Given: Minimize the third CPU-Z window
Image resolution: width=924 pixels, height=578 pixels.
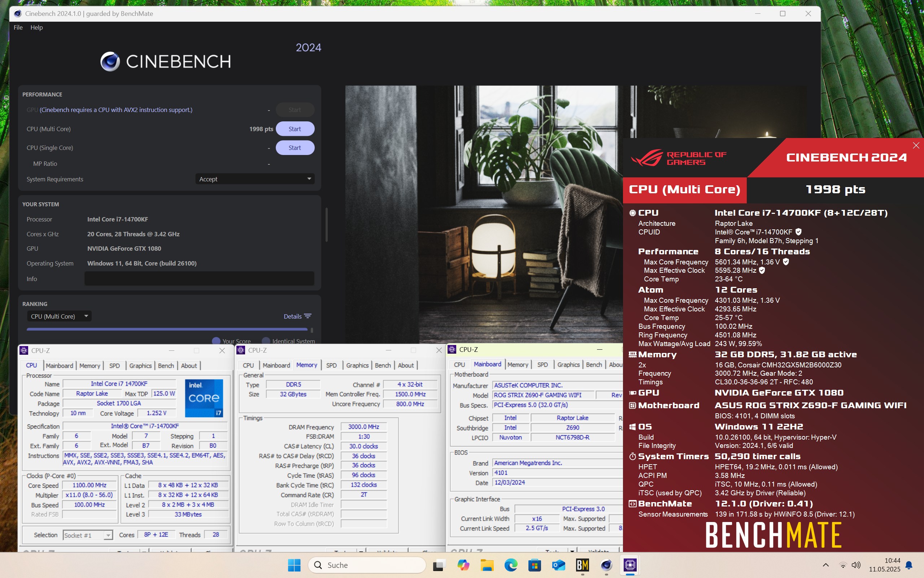Looking at the screenshot, I should coord(600,349).
